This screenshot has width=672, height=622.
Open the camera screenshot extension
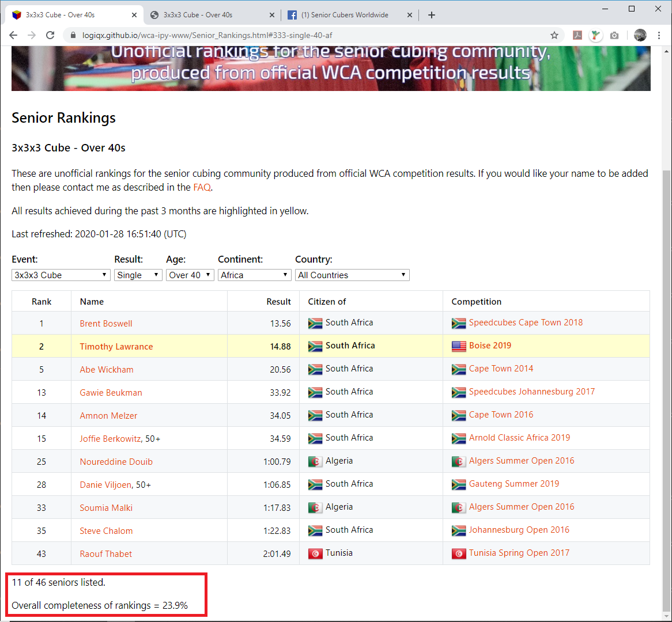(614, 35)
